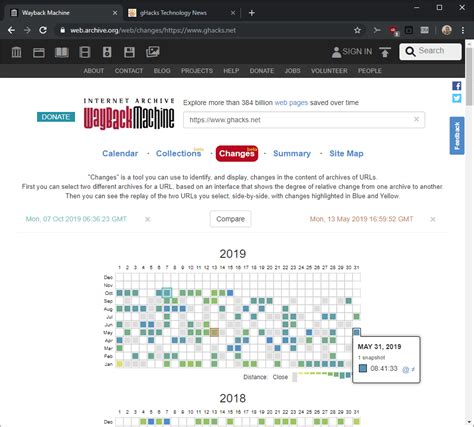Click the browser address bar URL
474x427 pixels.
tap(153, 30)
